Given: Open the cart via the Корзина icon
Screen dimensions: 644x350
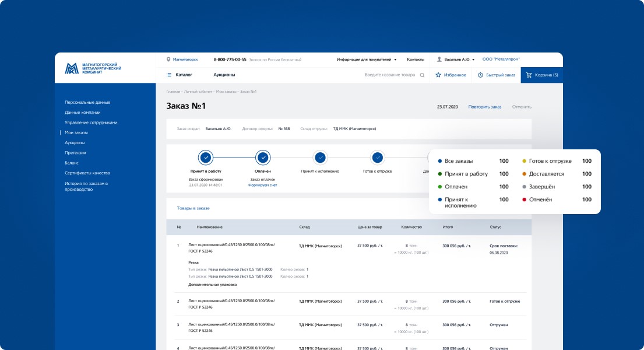Looking at the screenshot, I should (529, 75).
